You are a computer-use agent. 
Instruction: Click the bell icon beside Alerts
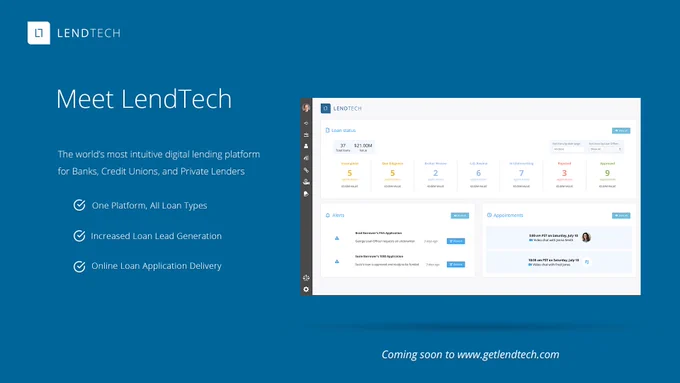[328, 215]
